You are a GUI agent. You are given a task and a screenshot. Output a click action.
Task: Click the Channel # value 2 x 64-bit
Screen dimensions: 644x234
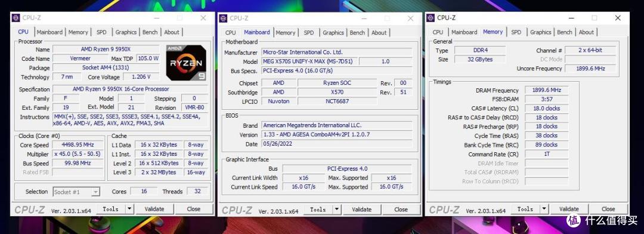coord(590,50)
